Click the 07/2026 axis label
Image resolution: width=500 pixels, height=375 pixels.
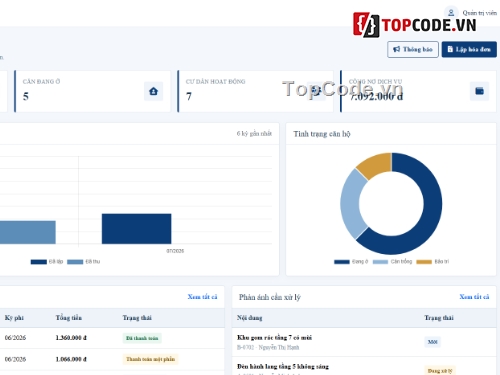[175, 251]
